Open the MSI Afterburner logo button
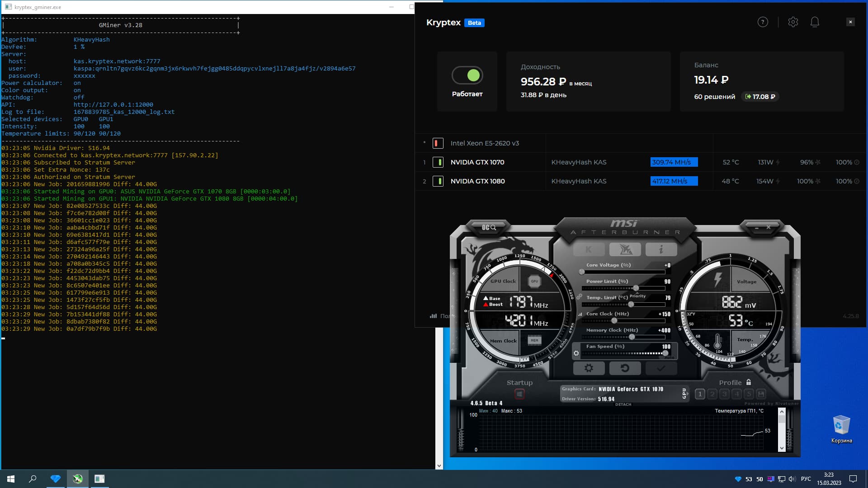Viewport: 868px width, 488px height. pyautogui.click(x=625, y=249)
